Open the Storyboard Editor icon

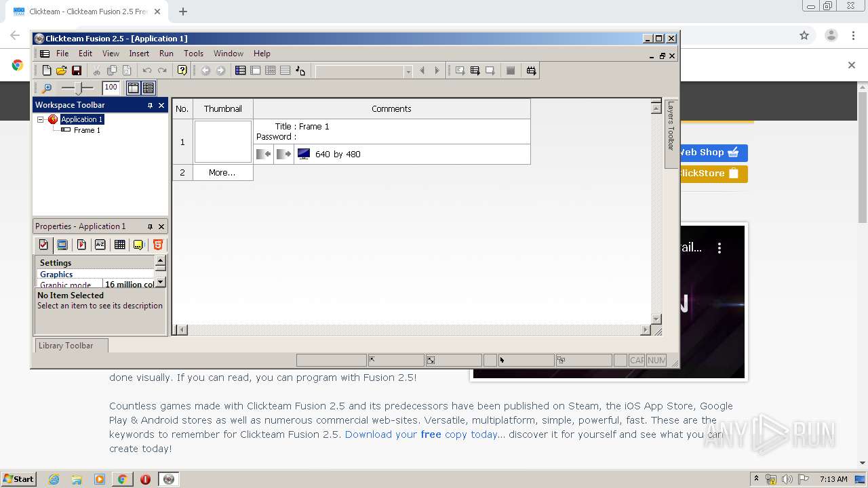(240, 70)
